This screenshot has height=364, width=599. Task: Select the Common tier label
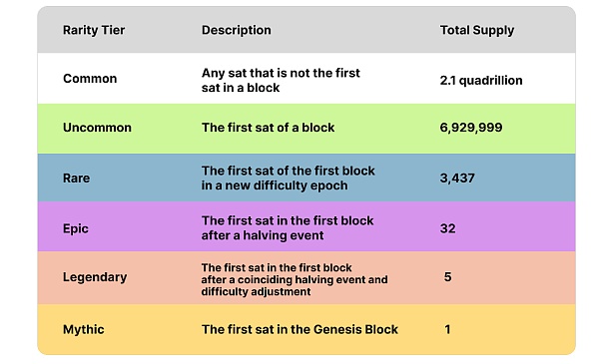pos(90,79)
